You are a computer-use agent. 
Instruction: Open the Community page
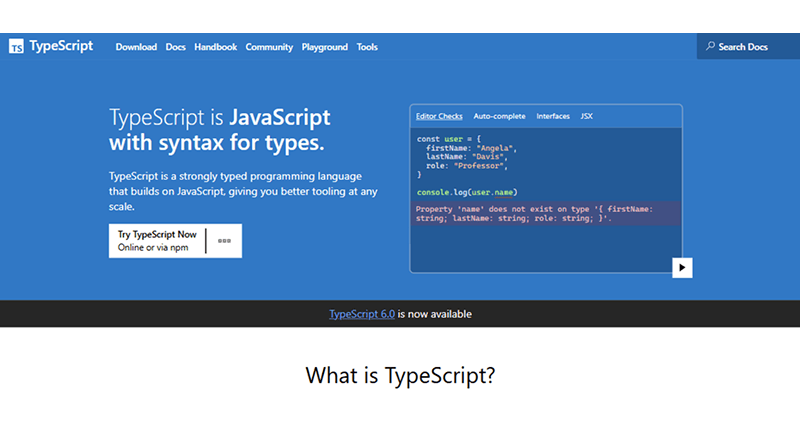point(269,47)
